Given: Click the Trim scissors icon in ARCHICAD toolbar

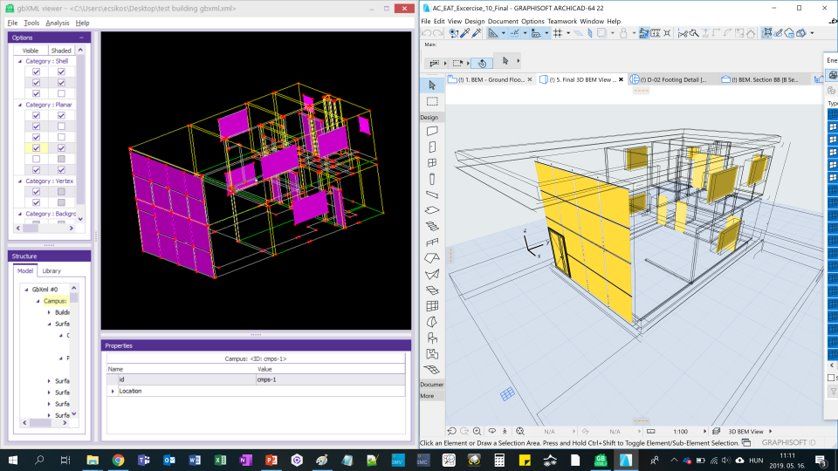Looking at the screenshot, I should (682, 33).
